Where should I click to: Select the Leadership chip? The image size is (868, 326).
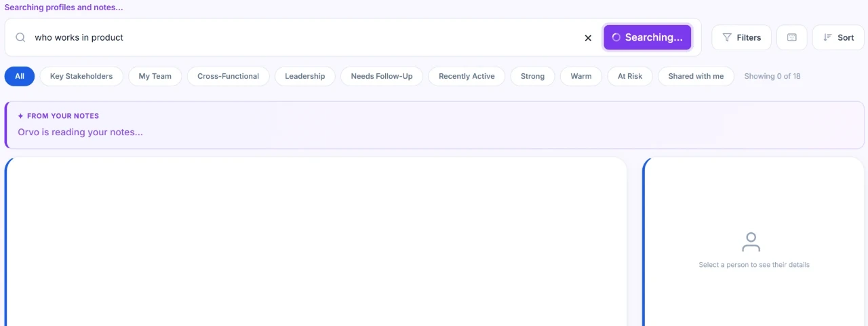[x=304, y=76]
